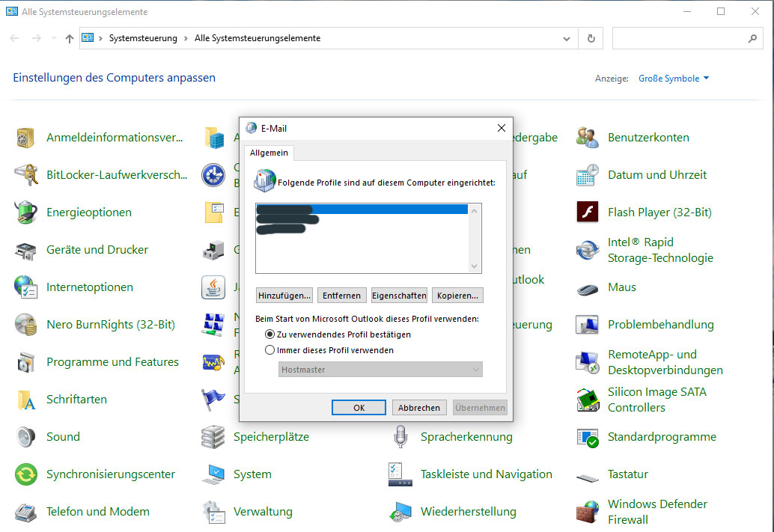
Task: Click the Entfernen button
Action: [x=341, y=296]
